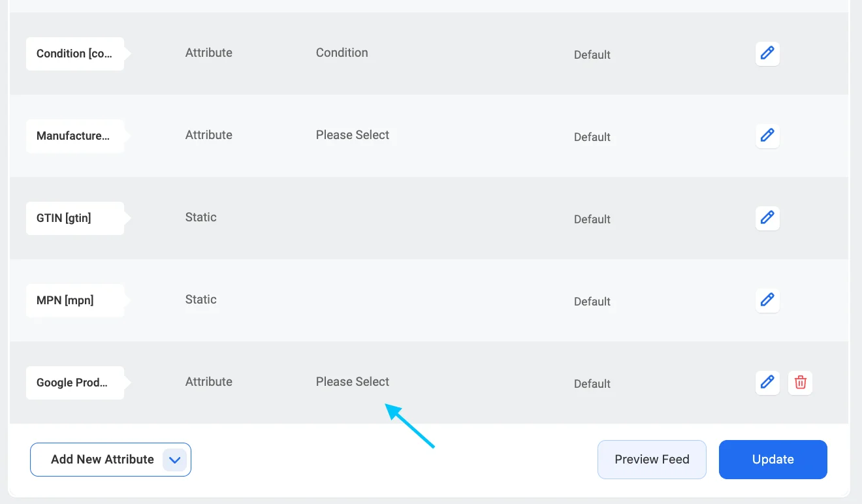Delete the Google Product attribute row
The height and width of the screenshot is (504, 862).
[x=801, y=383]
